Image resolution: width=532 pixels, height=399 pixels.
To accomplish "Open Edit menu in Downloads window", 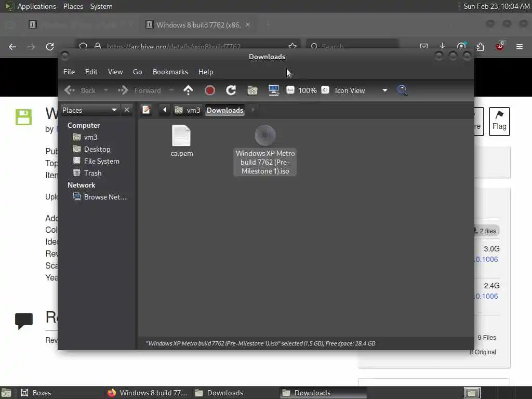I will pos(91,72).
